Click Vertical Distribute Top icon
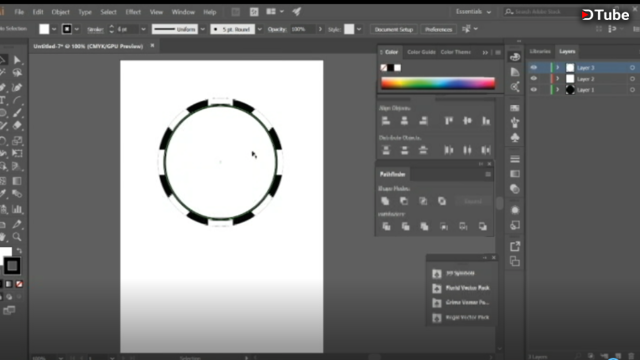 (x=386, y=150)
